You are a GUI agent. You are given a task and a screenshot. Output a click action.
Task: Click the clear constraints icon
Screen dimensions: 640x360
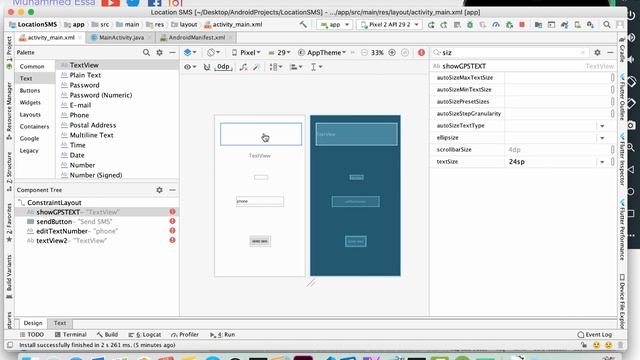coord(243,67)
